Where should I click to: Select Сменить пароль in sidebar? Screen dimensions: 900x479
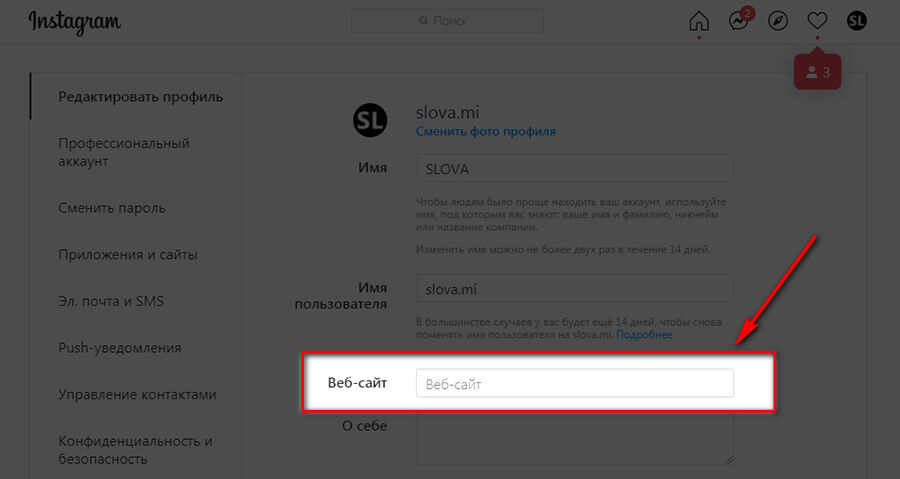pyautogui.click(x=112, y=208)
